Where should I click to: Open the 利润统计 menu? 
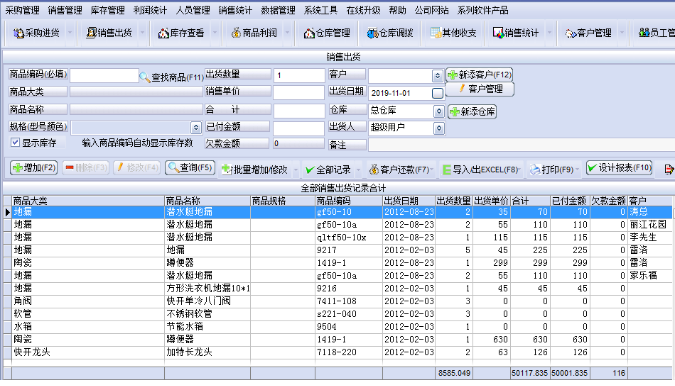click(x=150, y=10)
